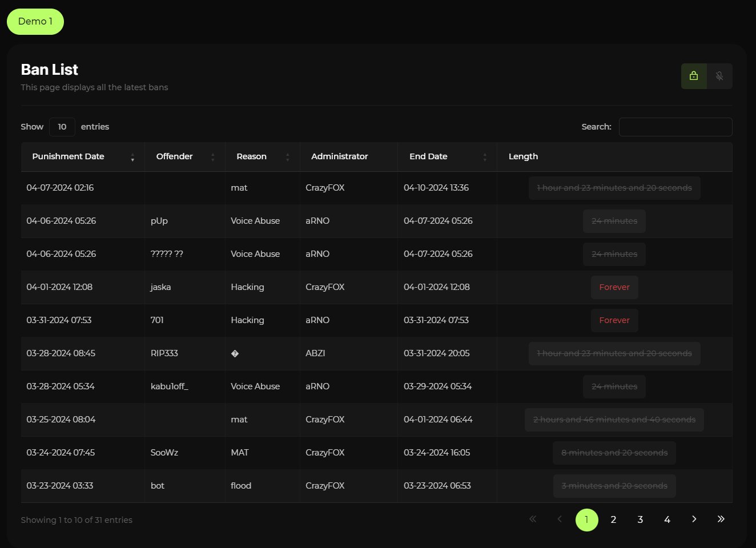Click RIP333's 1 hour 23 minutes badge
This screenshot has width=756, height=548.
coord(614,353)
